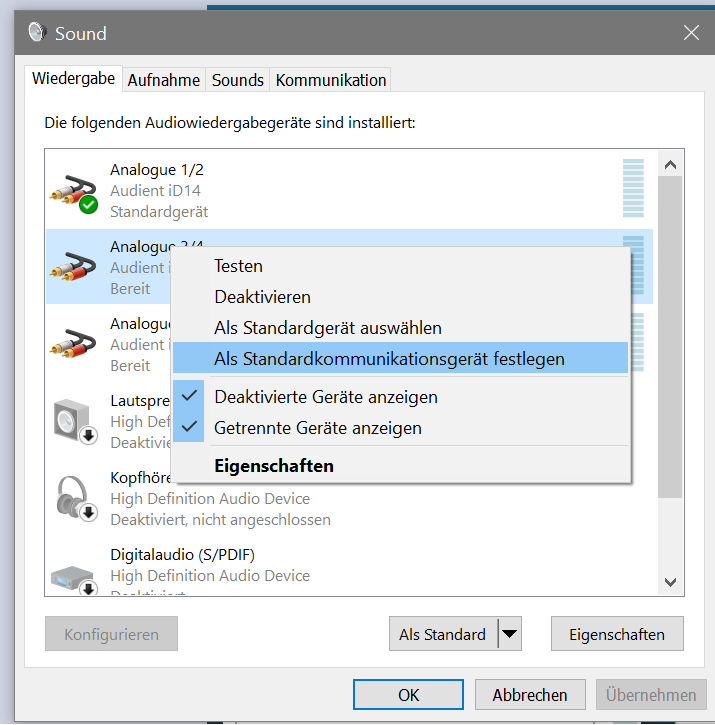Image resolution: width=715 pixels, height=725 pixels.
Task: Toggle 'Deaktivierte Geräte anzeigen' option
Action: [326, 397]
